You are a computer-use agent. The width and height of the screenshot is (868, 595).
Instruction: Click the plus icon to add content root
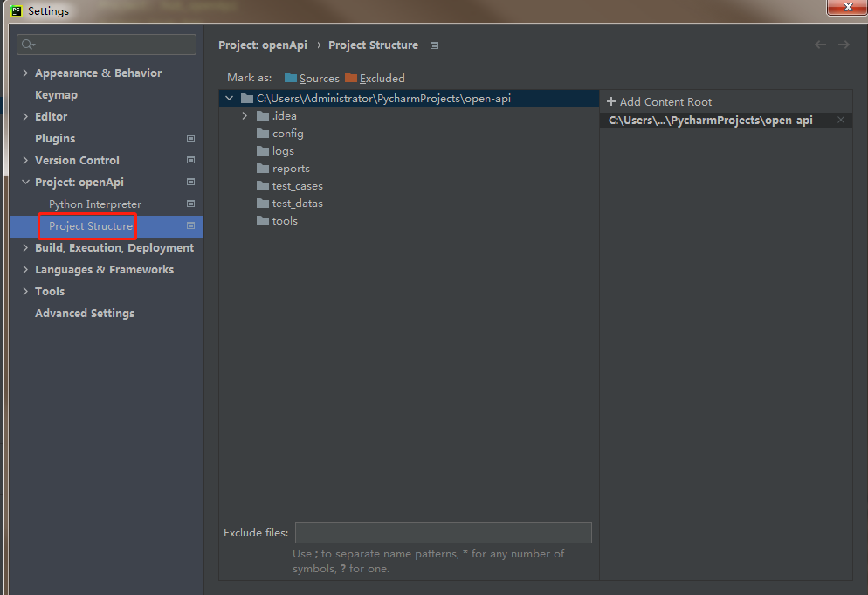click(611, 101)
